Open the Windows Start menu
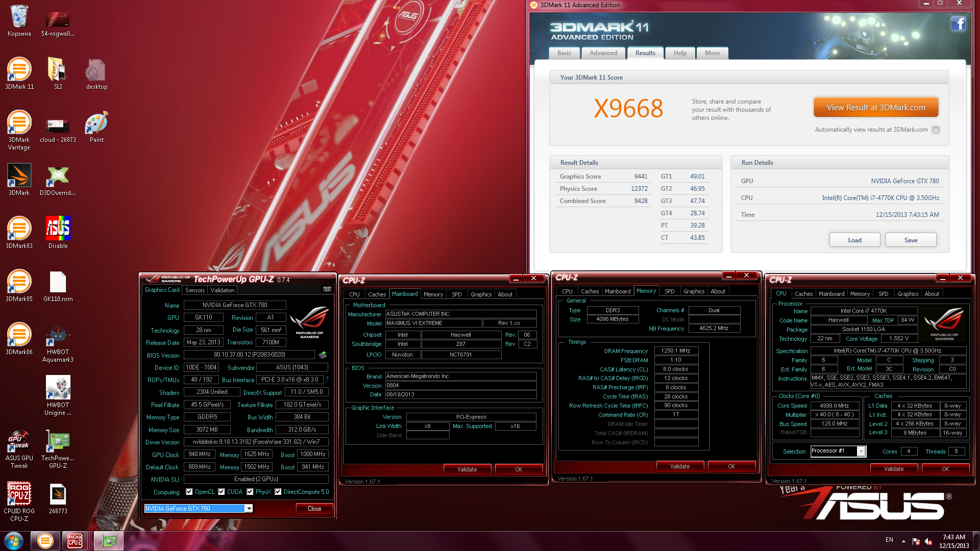Image resolution: width=980 pixels, height=551 pixels. point(14,540)
